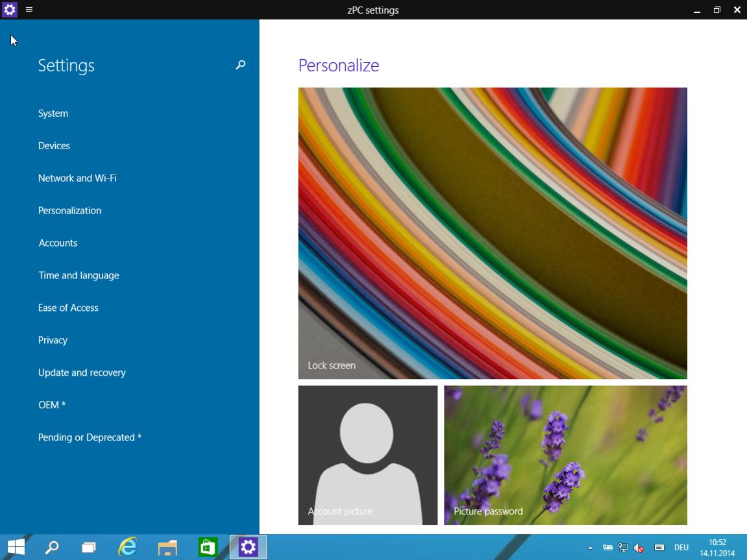Click the muted volume tray icon
The height and width of the screenshot is (560, 747).
[639, 548]
